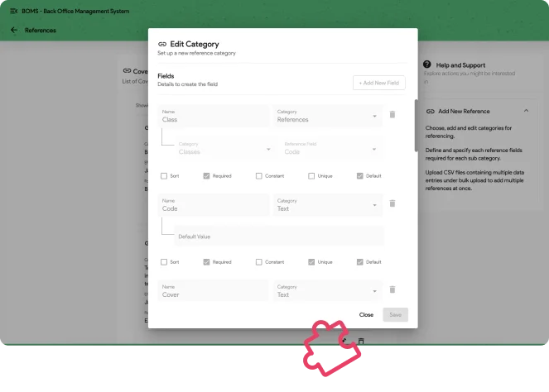Open the hamburger menu in the BOMS header
The image size is (549, 392).
[13, 12]
